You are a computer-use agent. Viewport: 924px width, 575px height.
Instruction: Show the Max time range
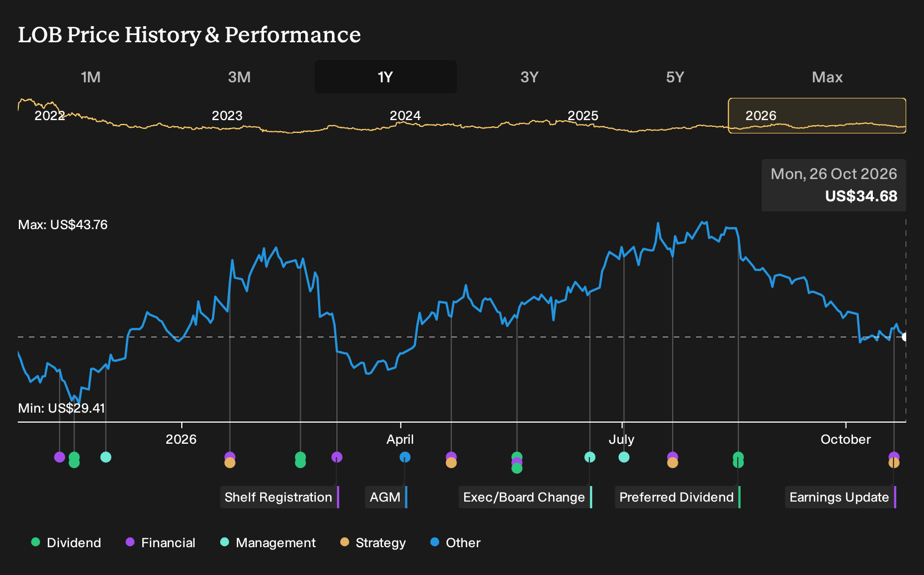pos(827,77)
